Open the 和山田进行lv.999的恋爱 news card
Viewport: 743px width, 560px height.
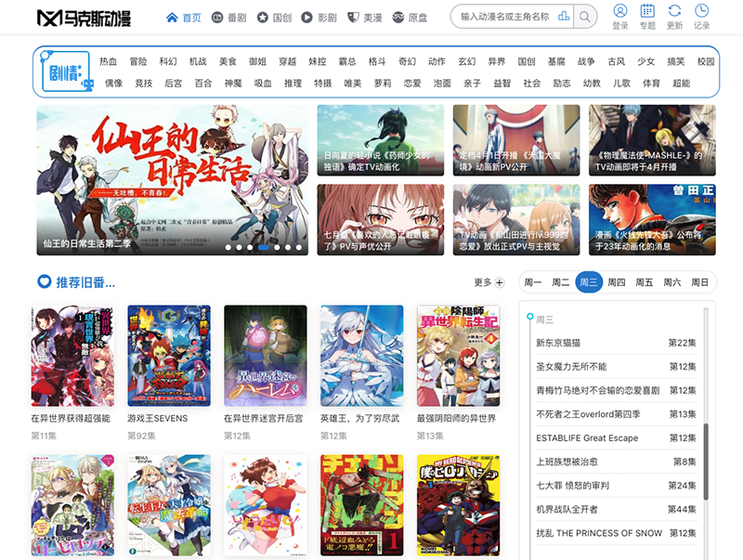[516, 220]
